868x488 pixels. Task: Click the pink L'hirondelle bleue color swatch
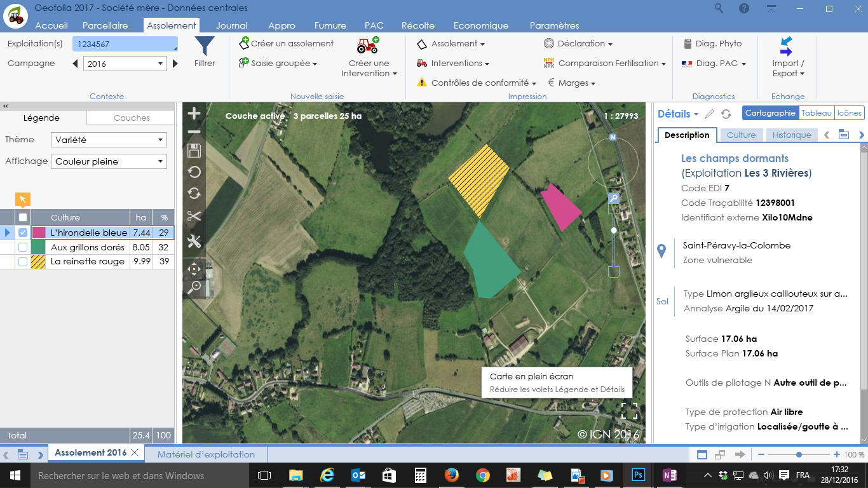tap(39, 233)
